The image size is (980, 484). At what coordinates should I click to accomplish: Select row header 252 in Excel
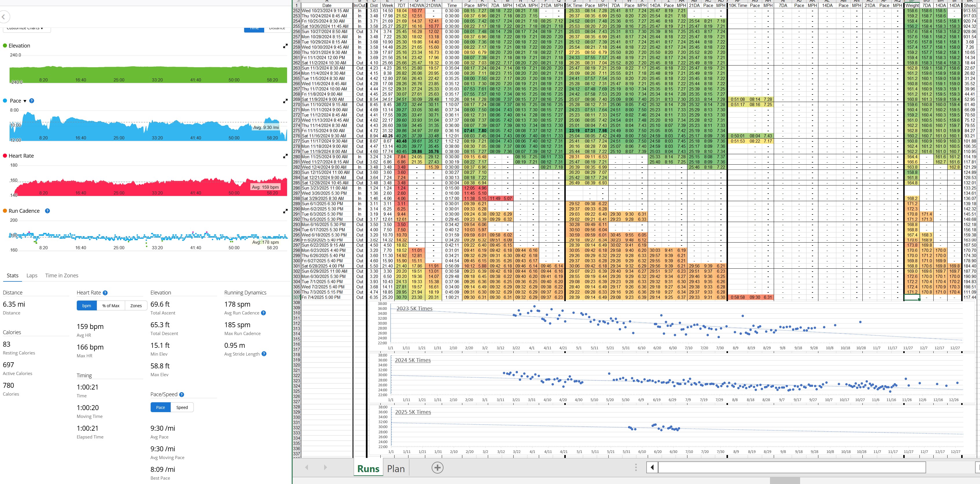(296, 11)
